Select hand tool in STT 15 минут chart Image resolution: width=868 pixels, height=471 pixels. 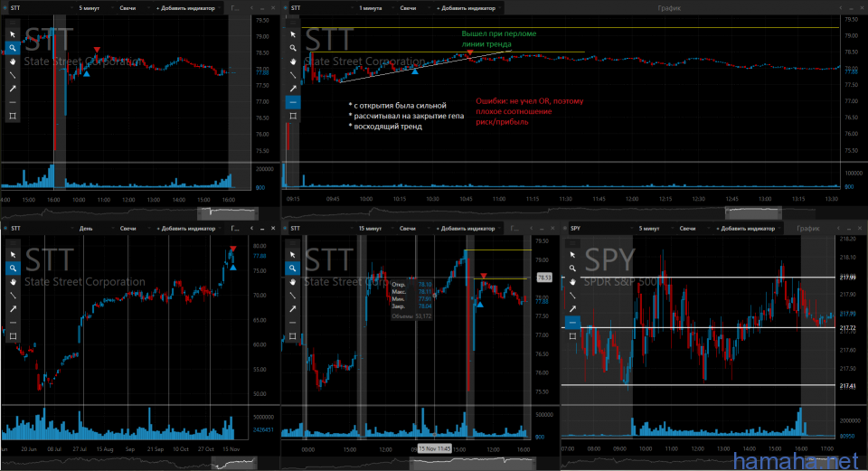coord(292,282)
